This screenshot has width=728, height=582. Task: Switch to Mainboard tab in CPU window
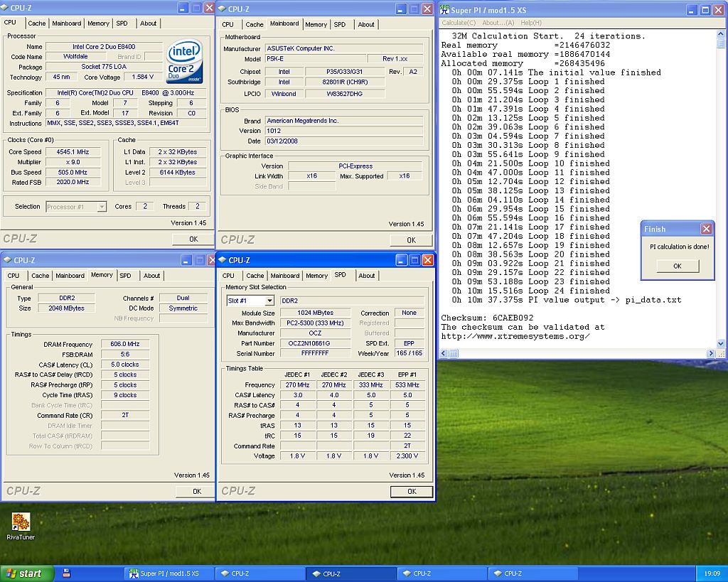(x=66, y=23)
